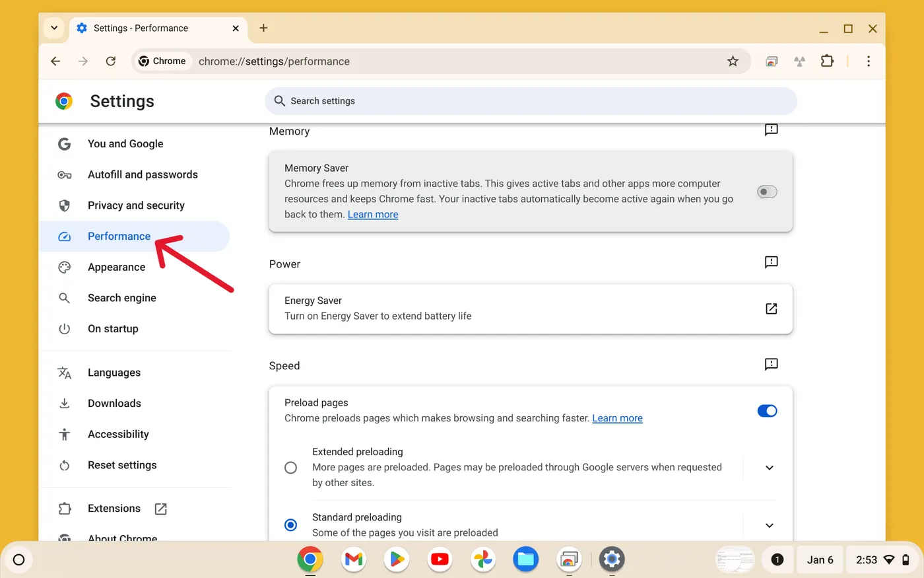This screenshot has height=578, width=924.
Task: Click the tab search dropdown arrow
Action: click(x=54, y=28)
